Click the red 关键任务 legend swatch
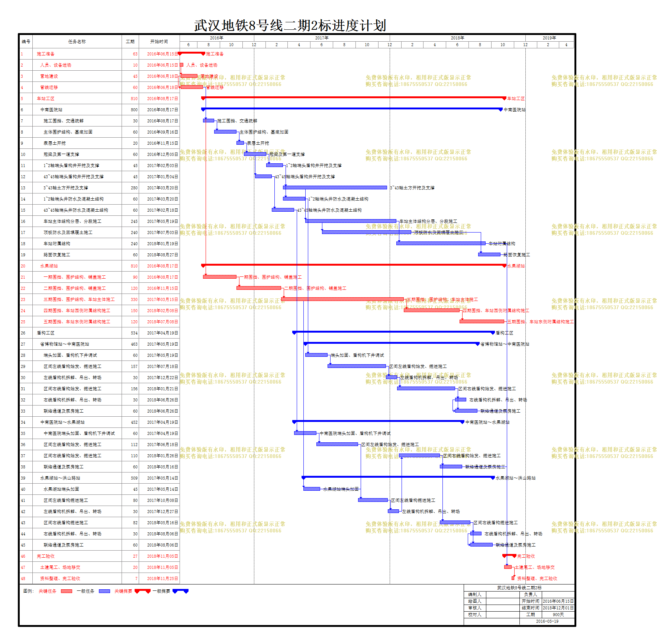 click(x=66, y=591)
